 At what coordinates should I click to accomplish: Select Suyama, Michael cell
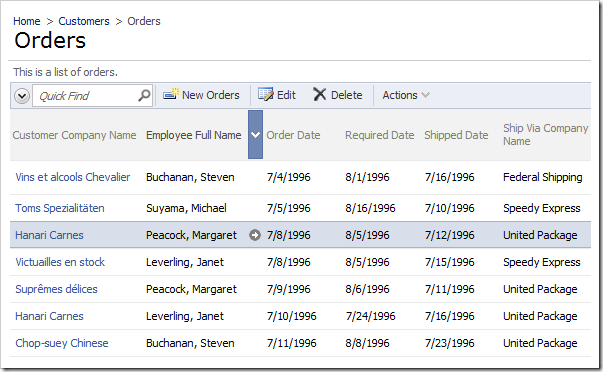(x=186, y=208)
